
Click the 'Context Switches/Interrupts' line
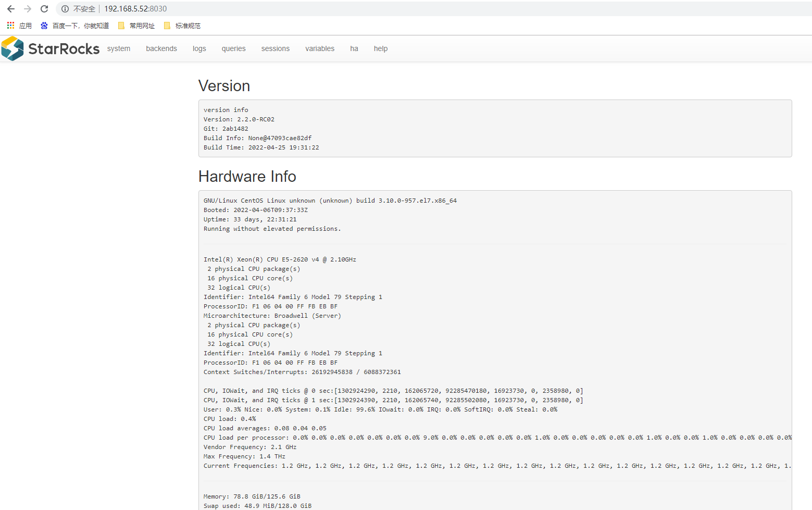tap(302, 372)
